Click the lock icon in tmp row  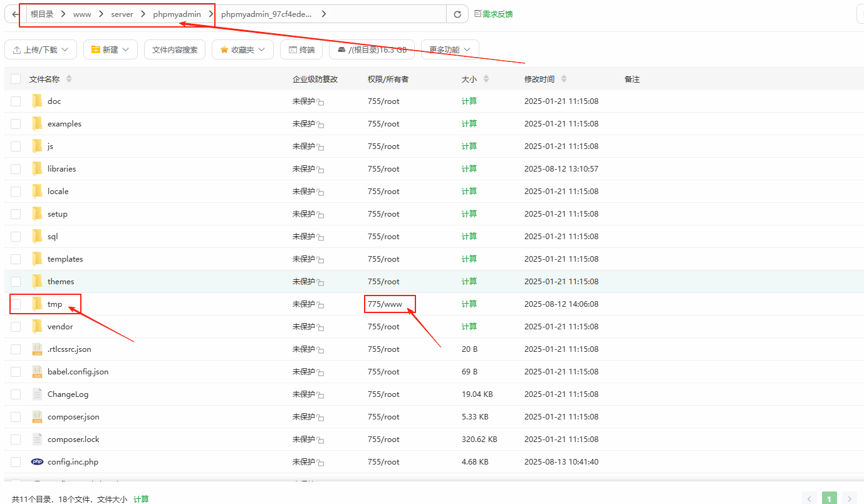click(320, 305)
